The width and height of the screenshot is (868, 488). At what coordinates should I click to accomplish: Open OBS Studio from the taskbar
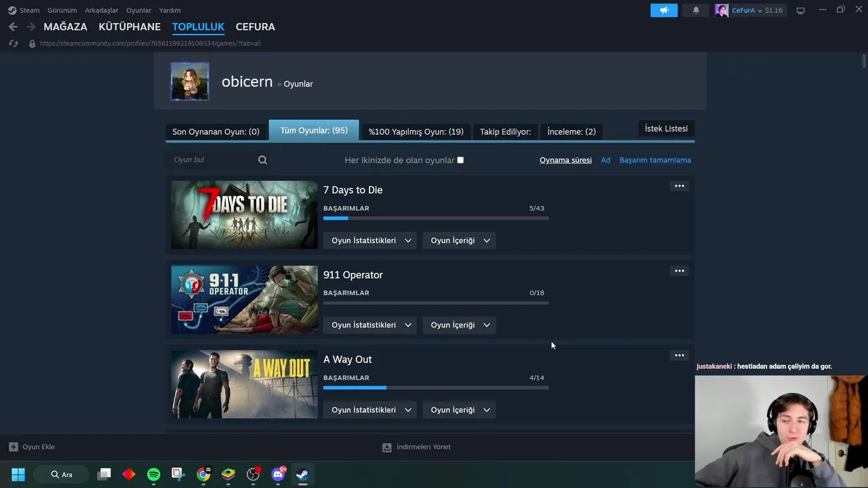coord(253,474)
